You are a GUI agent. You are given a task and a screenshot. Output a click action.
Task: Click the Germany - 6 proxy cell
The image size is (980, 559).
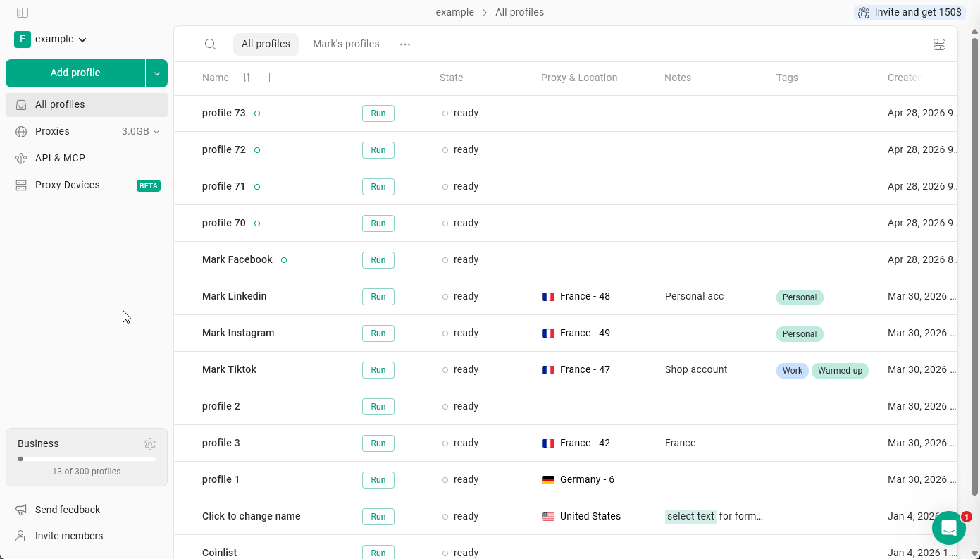click(578, 479)
